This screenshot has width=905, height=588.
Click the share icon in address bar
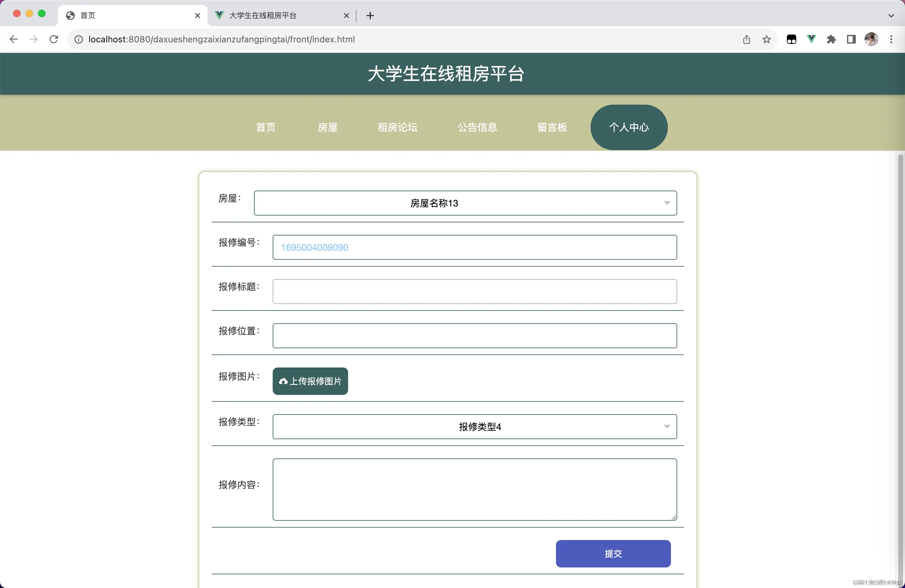(746, 39)
